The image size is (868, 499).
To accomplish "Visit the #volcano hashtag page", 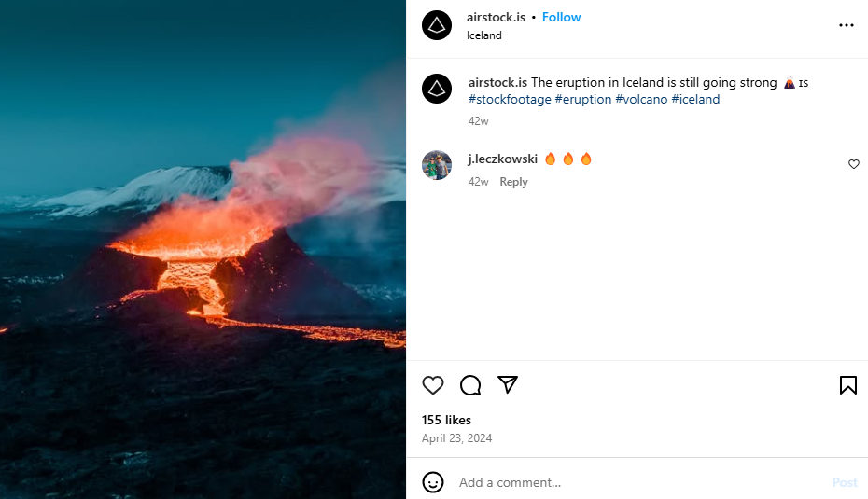I will pos(641,99).
